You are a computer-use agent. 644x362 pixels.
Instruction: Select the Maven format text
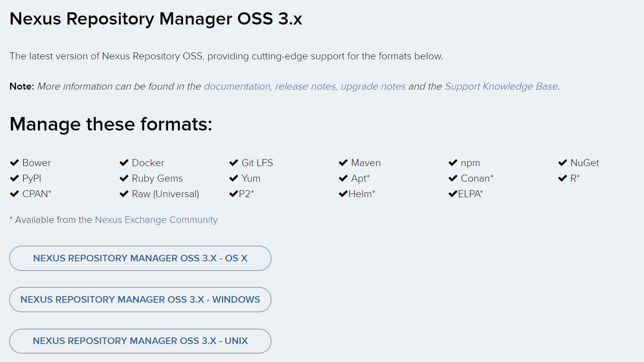[x=366, y=163]
